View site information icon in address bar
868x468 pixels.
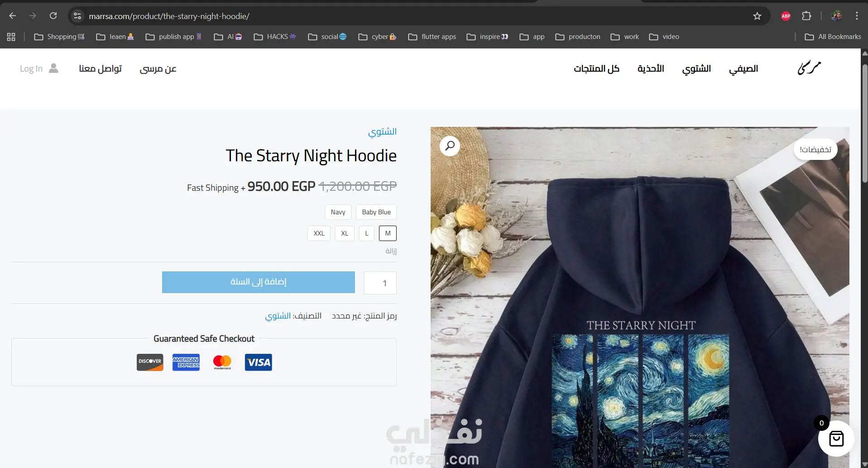pyautogui.click(x=77, y=16)
